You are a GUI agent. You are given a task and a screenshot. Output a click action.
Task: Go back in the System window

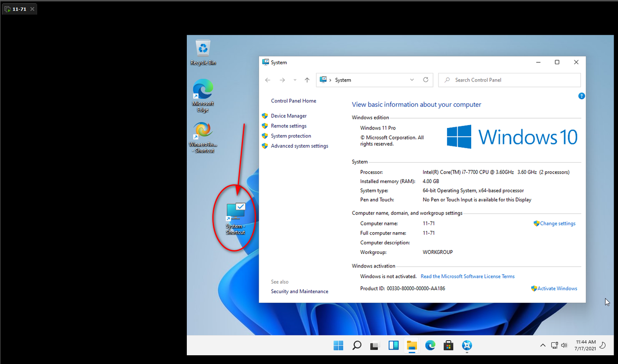[268, 80]
